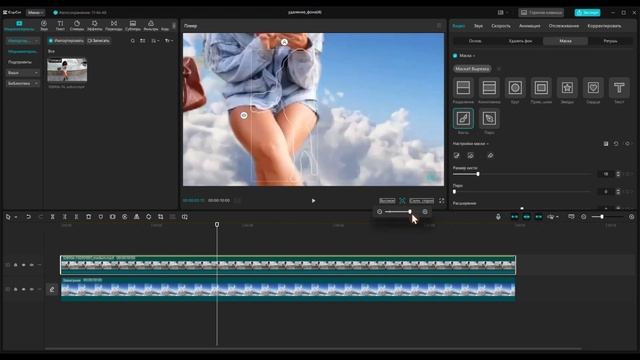640x360 pixels.
Task: Reset mask settings with the circular arrow icon
Action: (616, 144)
